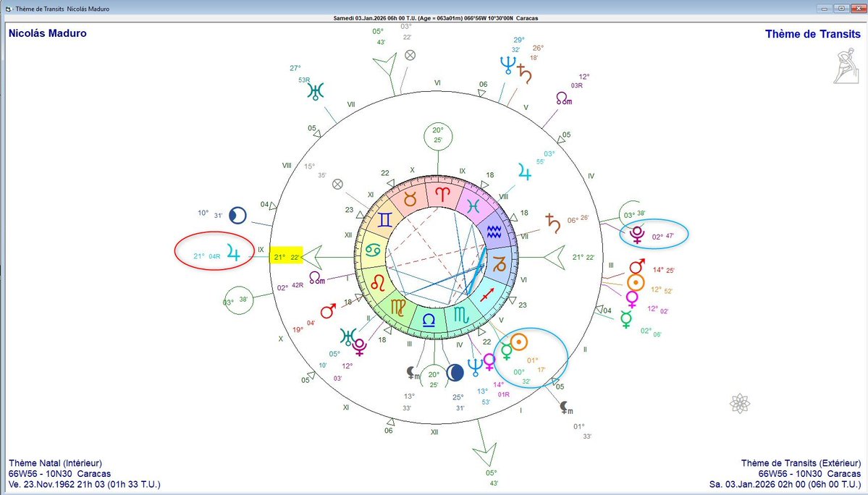Select the Aquarius sign segment
This screenshot has height=495, width=868.
pyautogui.click(x=494, y=232)
